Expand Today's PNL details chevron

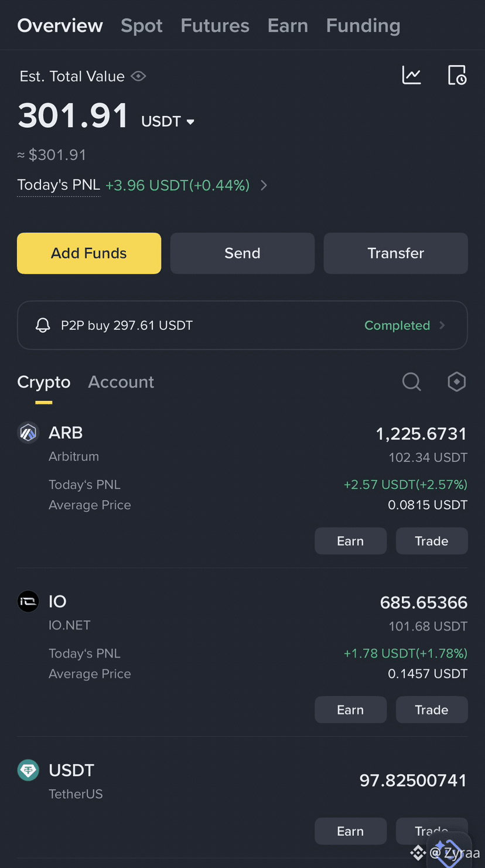click(x=264, y=185)
